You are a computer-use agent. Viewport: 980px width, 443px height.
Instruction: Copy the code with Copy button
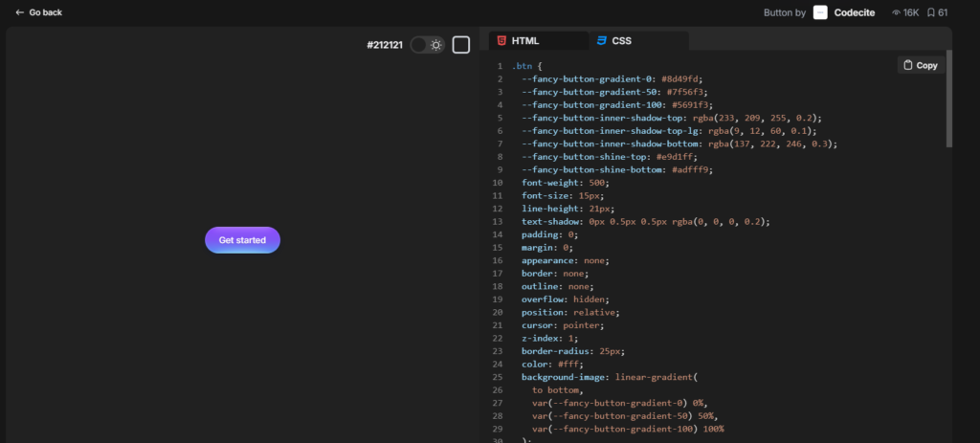(921, 65)
